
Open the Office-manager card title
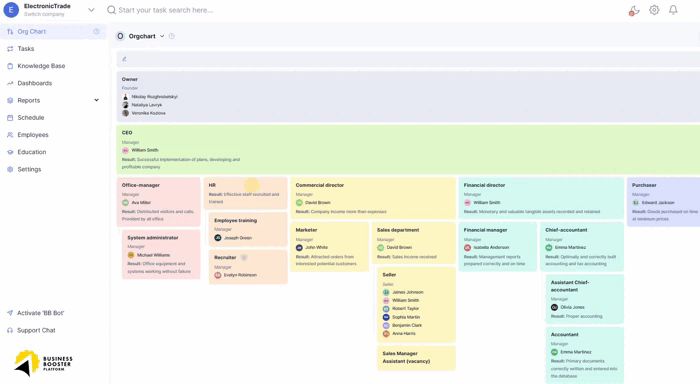click(x=141, y=185)
